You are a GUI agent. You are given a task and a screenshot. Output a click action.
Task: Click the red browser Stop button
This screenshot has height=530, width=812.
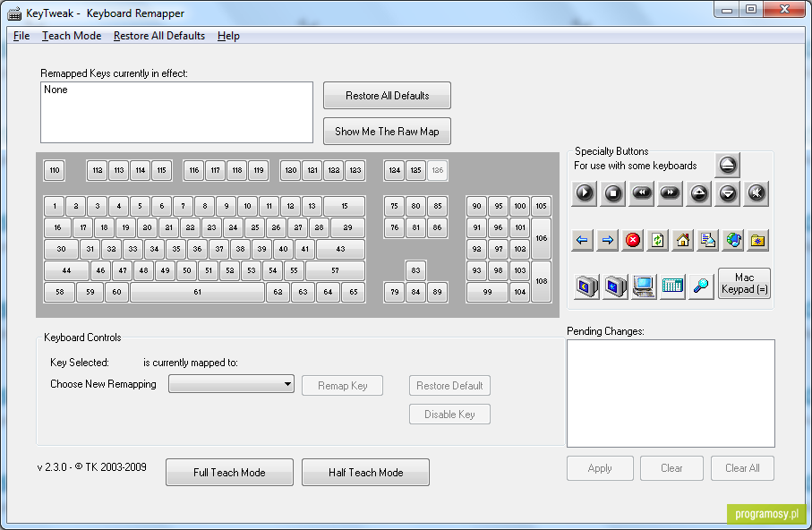point(632,241)
